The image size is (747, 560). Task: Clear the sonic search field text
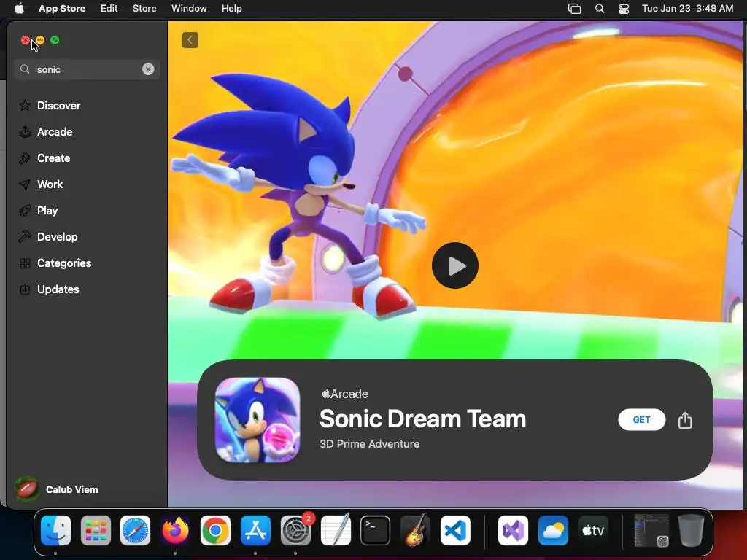[x=148, y=69]
